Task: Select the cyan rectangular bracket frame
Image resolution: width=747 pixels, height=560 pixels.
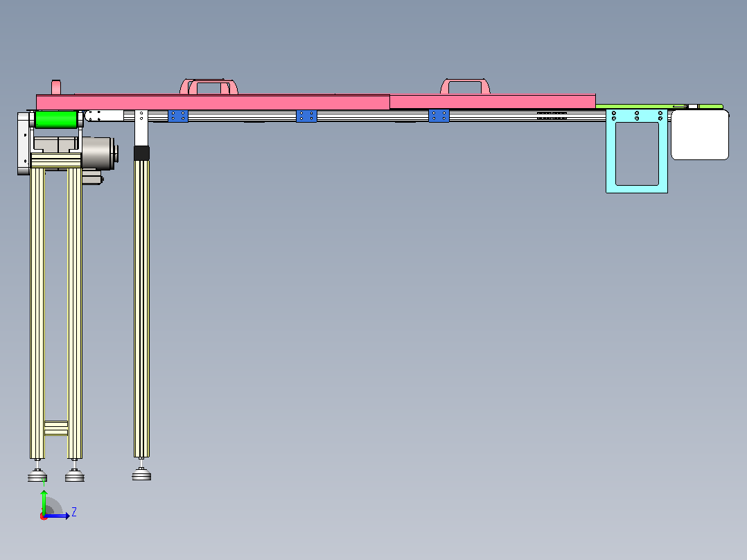Action: pos(636,151)
